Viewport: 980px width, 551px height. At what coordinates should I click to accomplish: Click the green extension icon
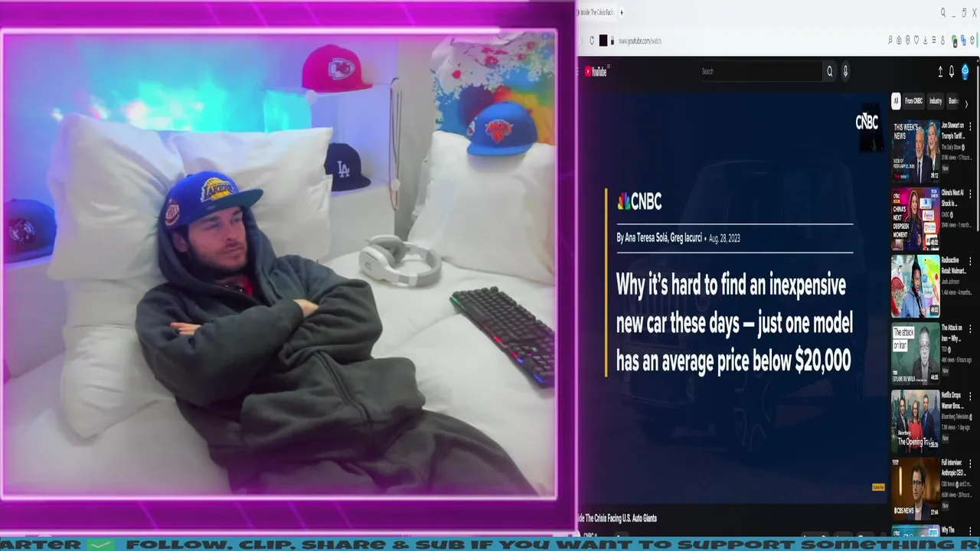pyautogui.click(x=954, y=40)
